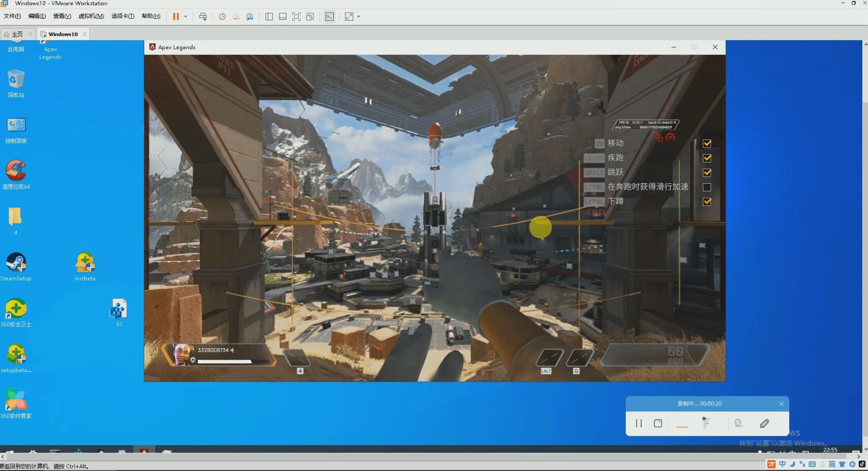Click the horizontal scrollbar right arrow
This screenshot has width=868, height=471.
coord(858,457)
